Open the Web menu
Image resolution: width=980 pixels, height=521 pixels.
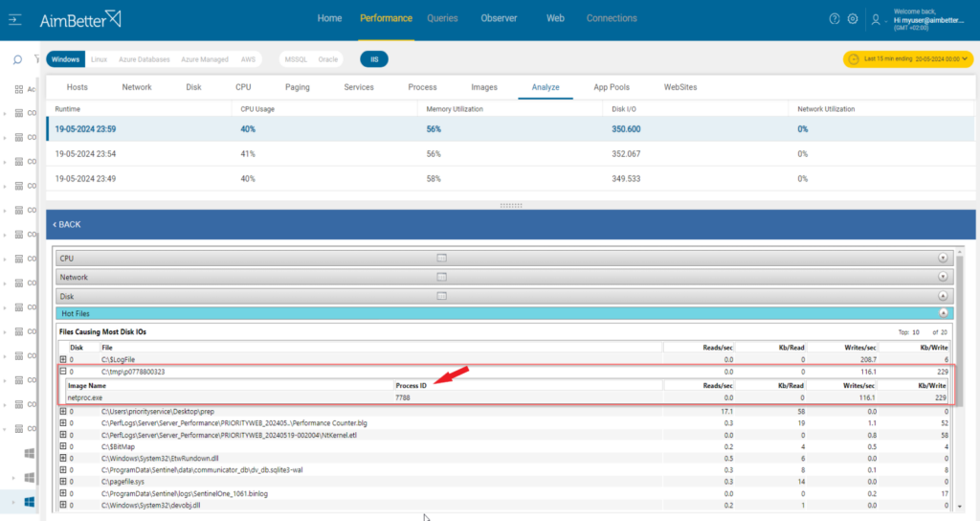click(x=555, y=18)
